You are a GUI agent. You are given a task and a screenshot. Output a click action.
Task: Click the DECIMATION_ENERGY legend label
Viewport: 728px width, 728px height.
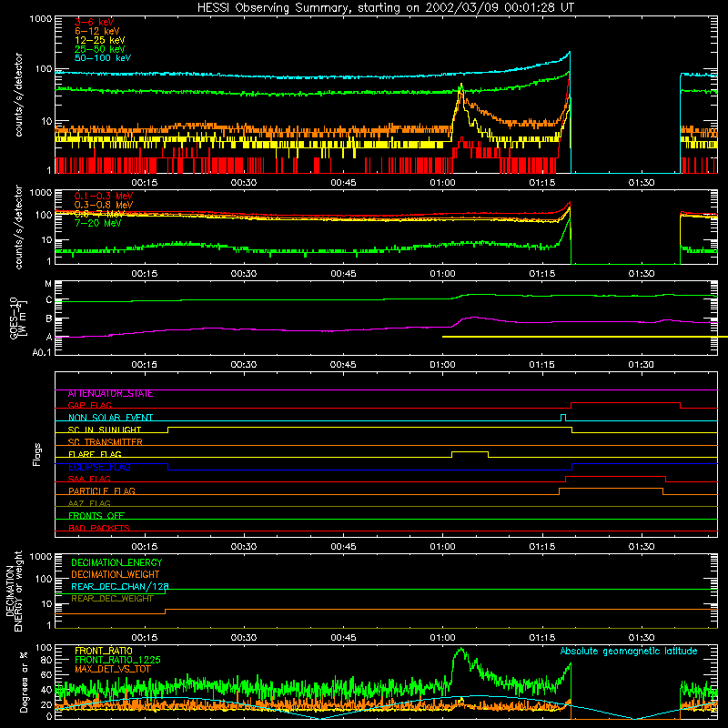pyautogui.click(x=116, y=562)
